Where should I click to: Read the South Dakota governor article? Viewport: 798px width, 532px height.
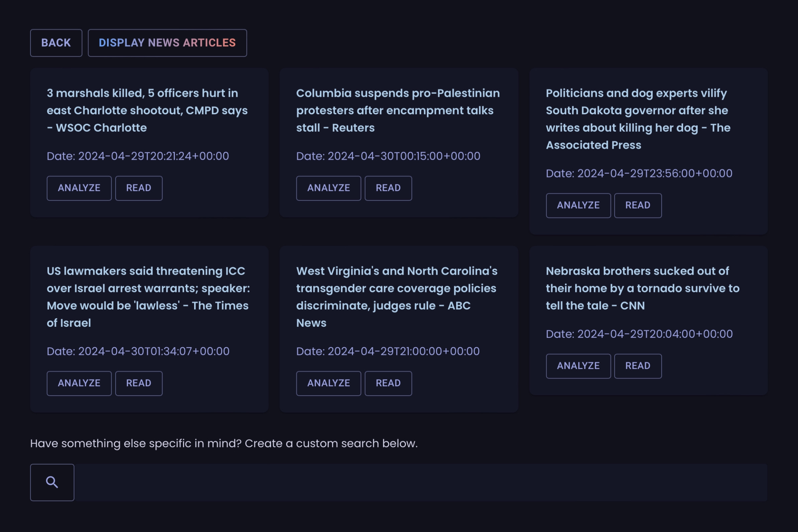(638, 205)
